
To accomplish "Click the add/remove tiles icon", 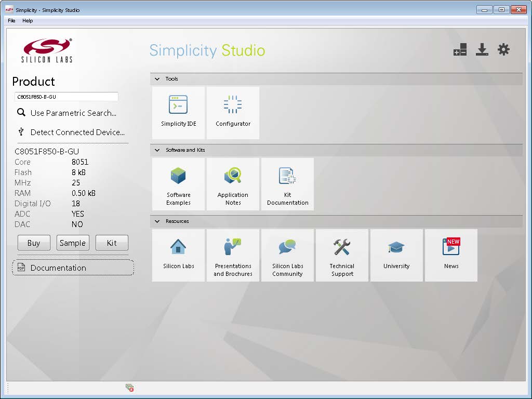I will pos(460,50).
